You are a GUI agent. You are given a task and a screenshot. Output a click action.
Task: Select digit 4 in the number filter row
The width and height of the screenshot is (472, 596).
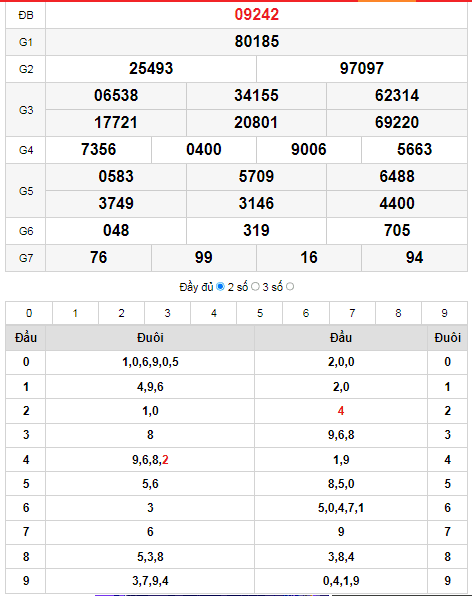point(214,313)
